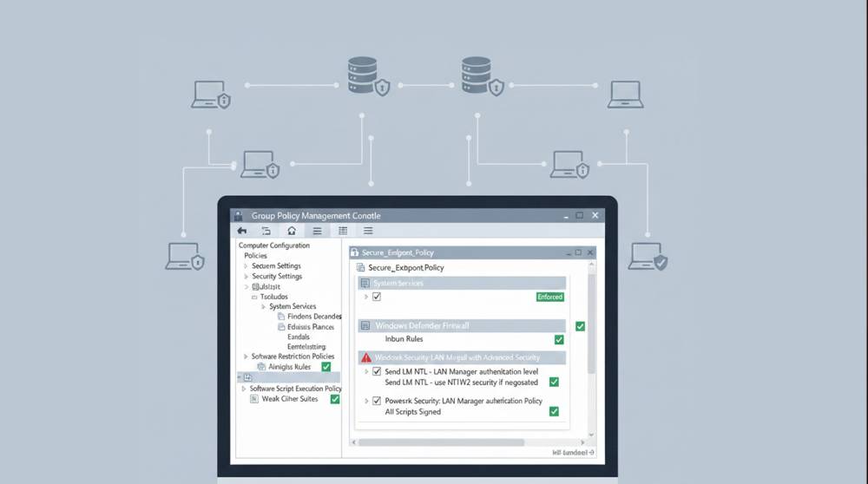The image size is (868, 484).
Task: Select the Eandals tree entry
Action: pyautogui.click(x=299, y=337)
